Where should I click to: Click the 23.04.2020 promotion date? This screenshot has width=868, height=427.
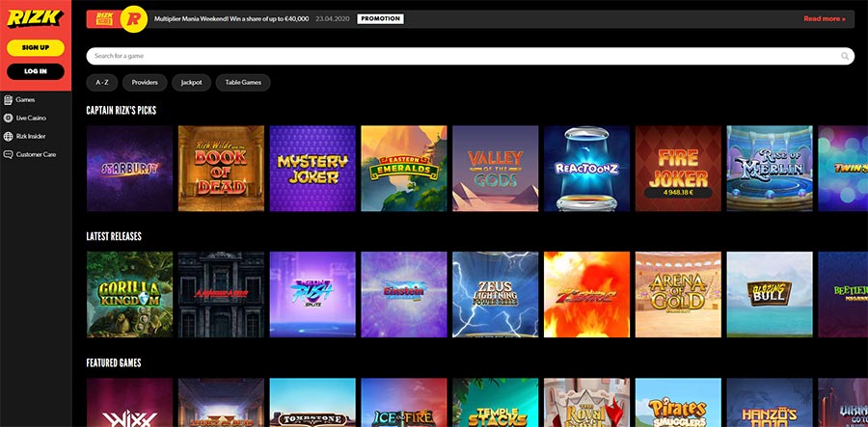point(331,19)
